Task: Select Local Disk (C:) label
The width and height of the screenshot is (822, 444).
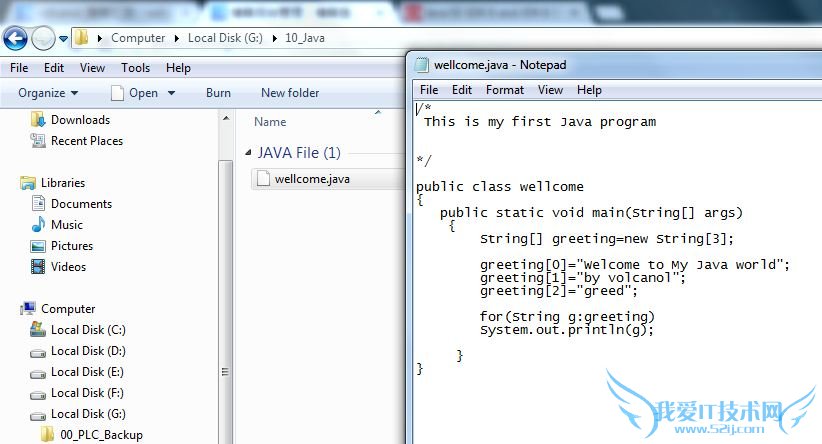Action: pos(88,330)
